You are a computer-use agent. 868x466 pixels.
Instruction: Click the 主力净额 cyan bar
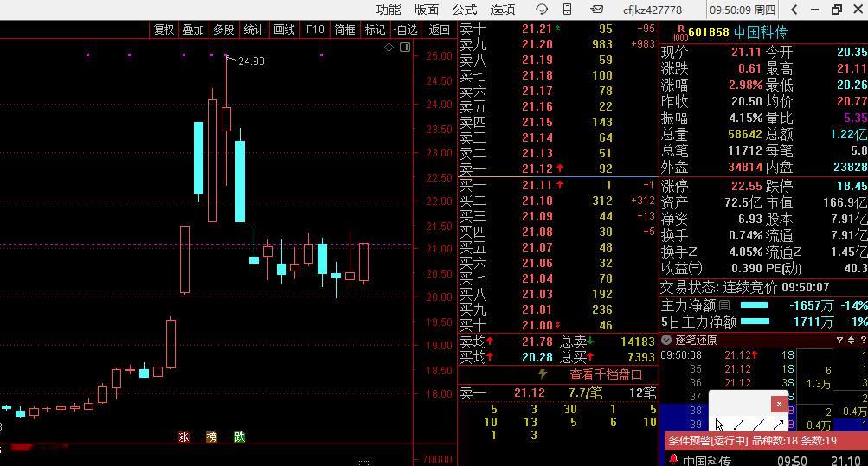click(754, 305)
